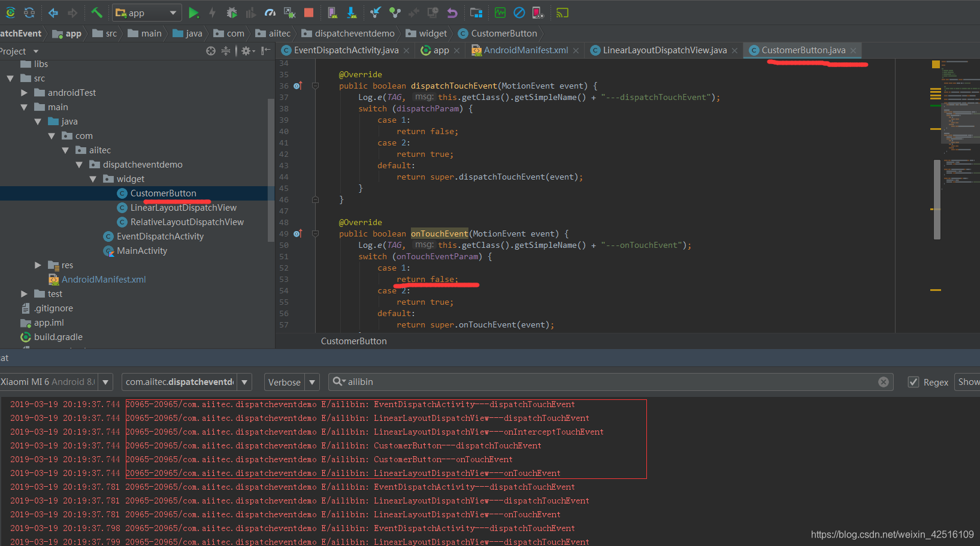Switch to AndroidManifest.xml editor tab
The width and height of the screenshot is (980, 546).
pos(525,50)
